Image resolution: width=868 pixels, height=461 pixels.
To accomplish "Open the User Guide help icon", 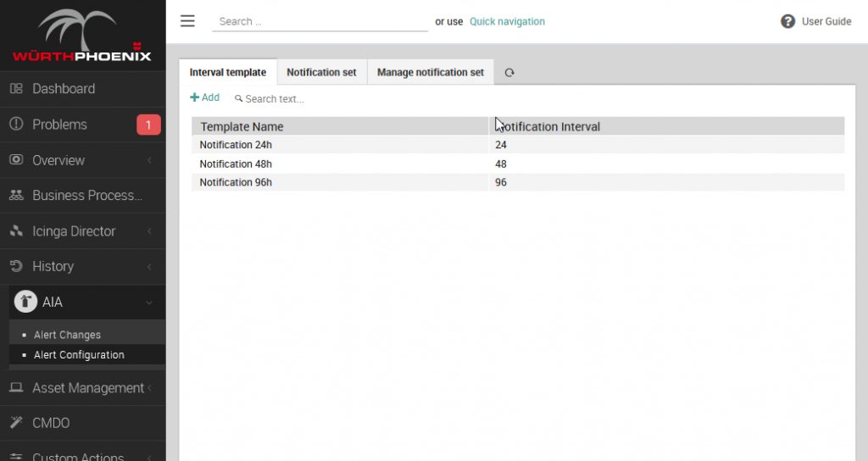I will (787, 21).
